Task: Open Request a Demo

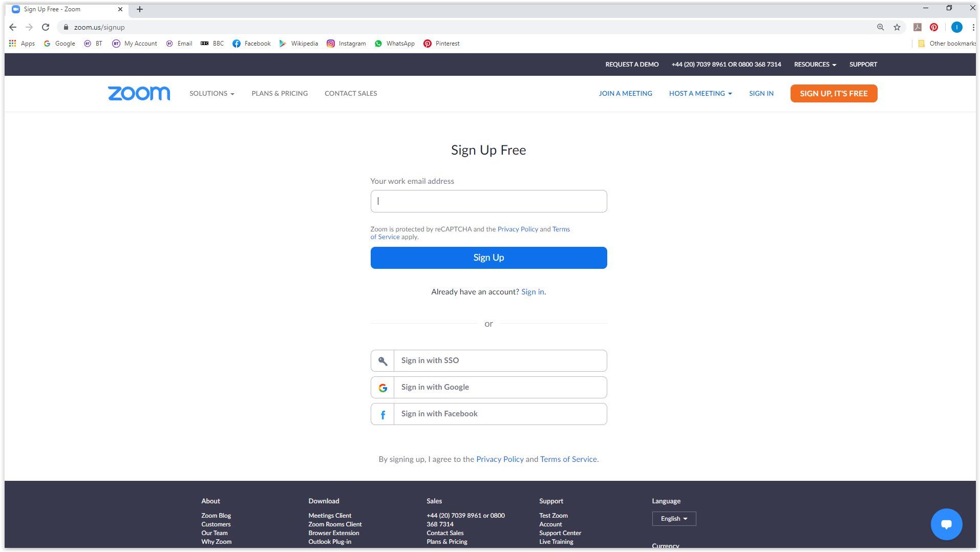Action: point(632,65)
